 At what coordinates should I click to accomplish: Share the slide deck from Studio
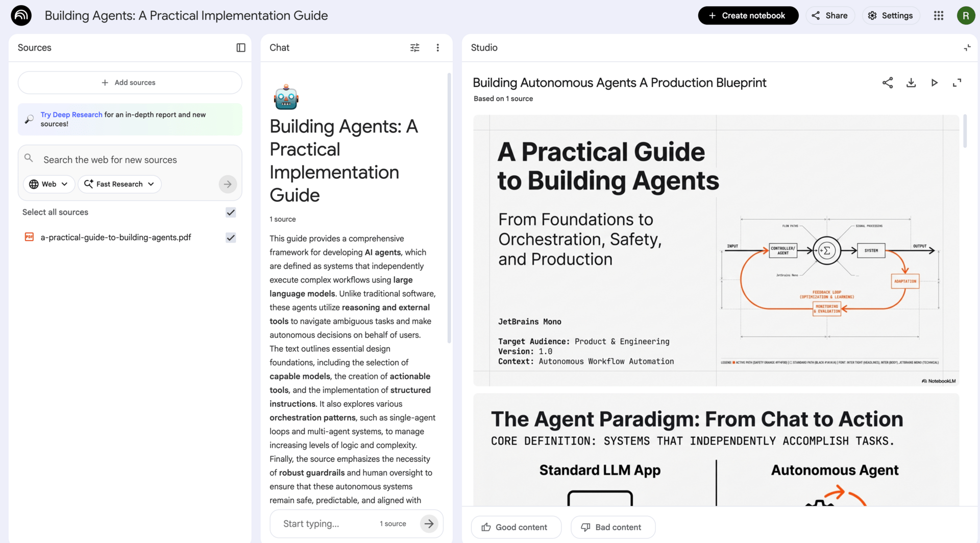[888, 83]
